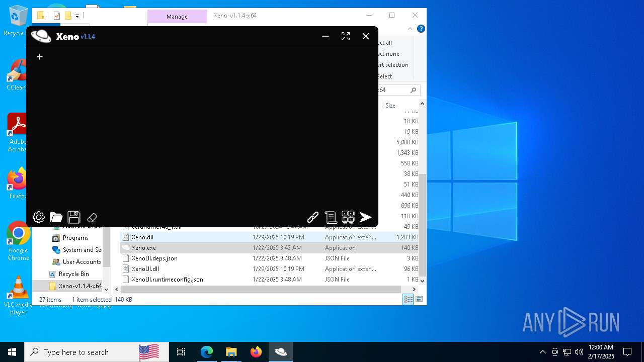The image size is (644, 362).
Task: Select Xeno-v1.1.4-x64 folder in navigation tree
Action: coord(75,286)
